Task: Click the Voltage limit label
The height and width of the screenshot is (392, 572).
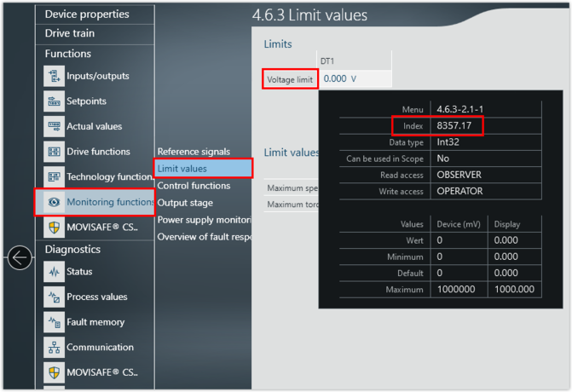Action: pos(290,79)
